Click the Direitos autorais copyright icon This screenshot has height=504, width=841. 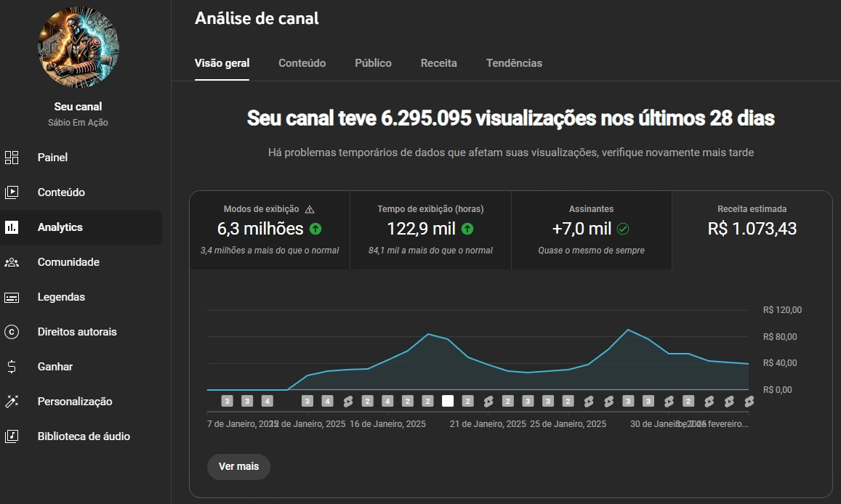click(12, 332)
